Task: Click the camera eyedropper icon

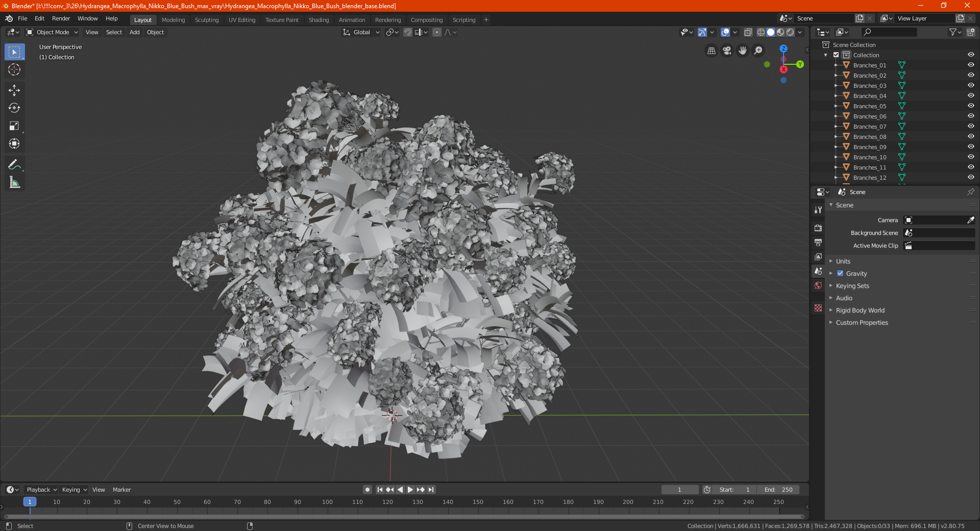Action: point(970,220)
